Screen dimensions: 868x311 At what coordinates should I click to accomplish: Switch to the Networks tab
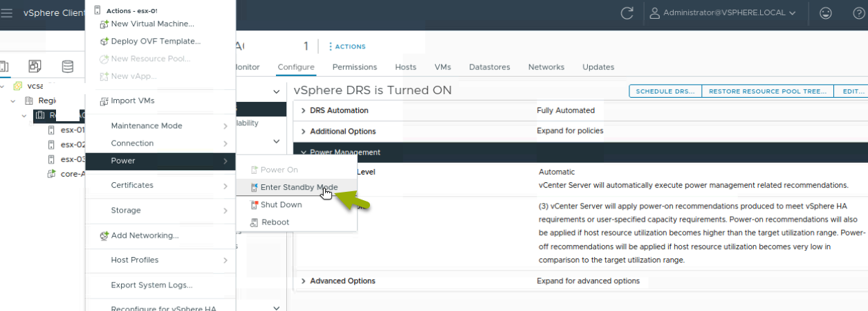point(546,67)
